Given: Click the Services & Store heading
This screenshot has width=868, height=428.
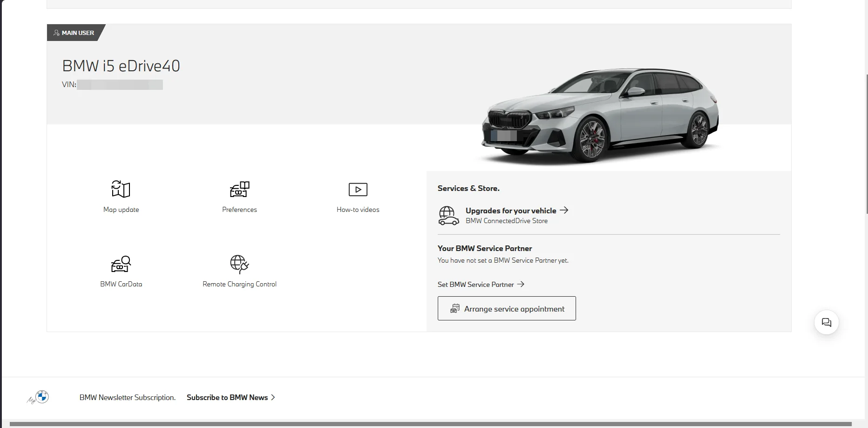Looking at the screenshot, I should (468, 188).
